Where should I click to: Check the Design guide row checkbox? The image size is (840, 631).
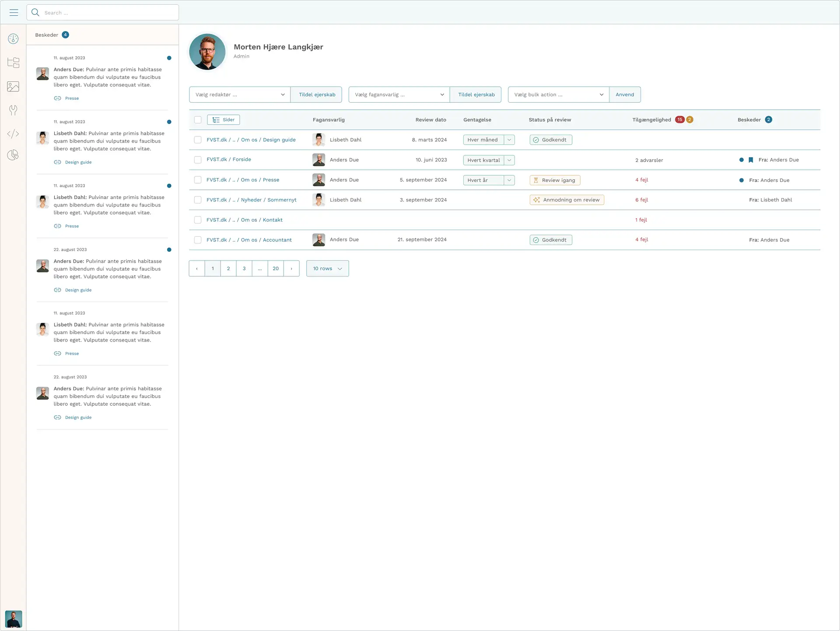198,140
